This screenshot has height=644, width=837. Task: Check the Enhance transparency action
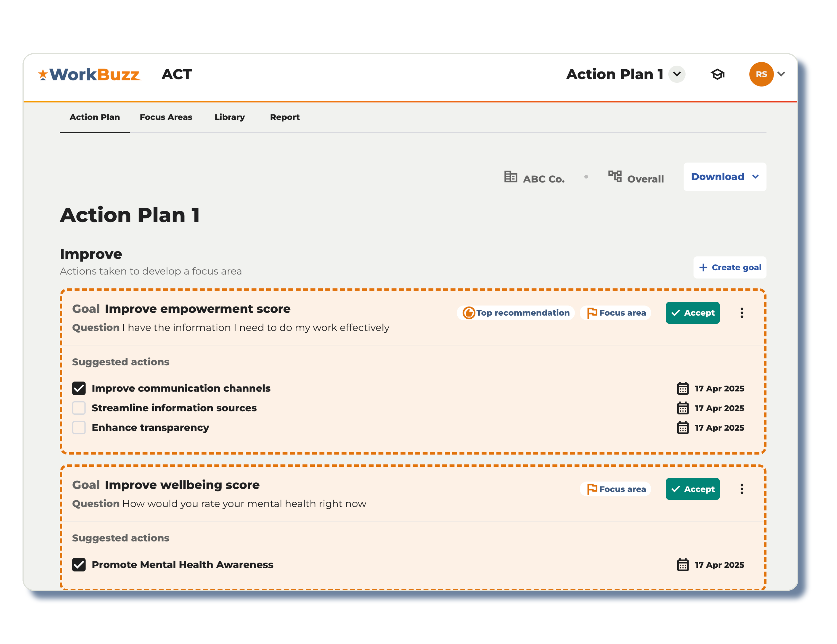click(79, 427)
